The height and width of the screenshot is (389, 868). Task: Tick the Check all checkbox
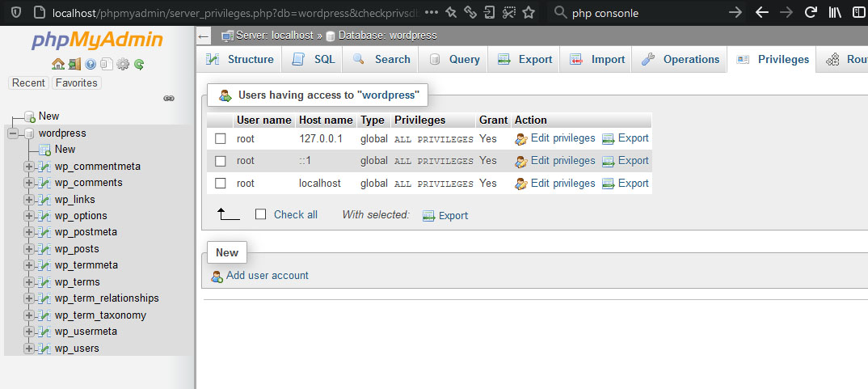point(261,214)
